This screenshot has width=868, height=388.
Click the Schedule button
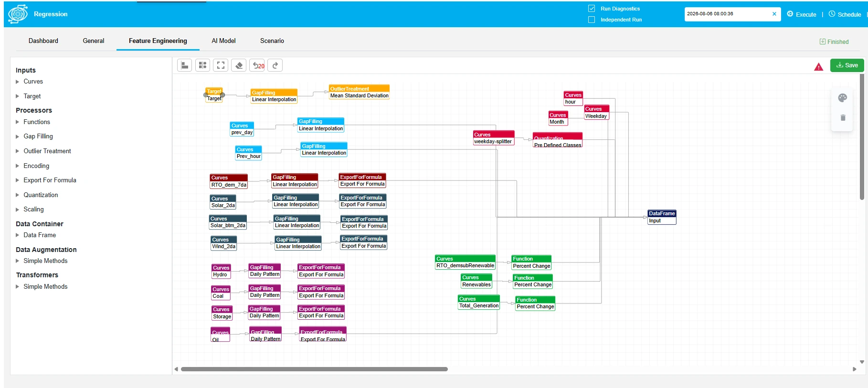845,14
